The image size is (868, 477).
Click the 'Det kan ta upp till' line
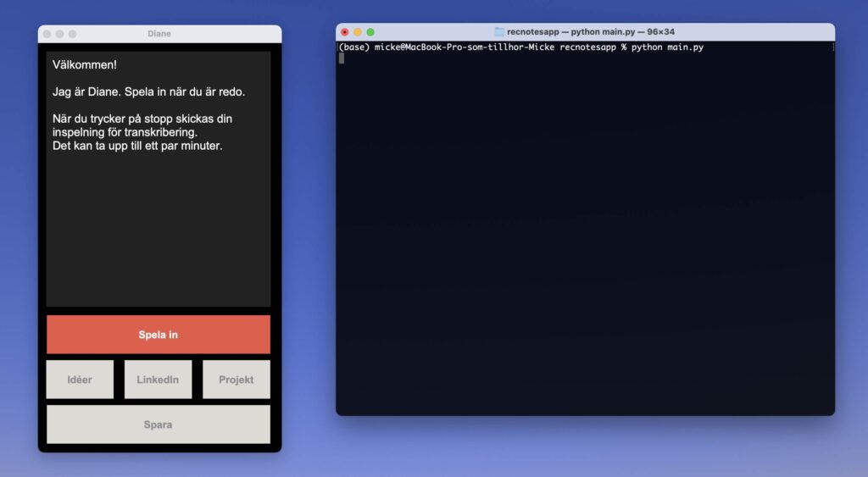(137, 146)
